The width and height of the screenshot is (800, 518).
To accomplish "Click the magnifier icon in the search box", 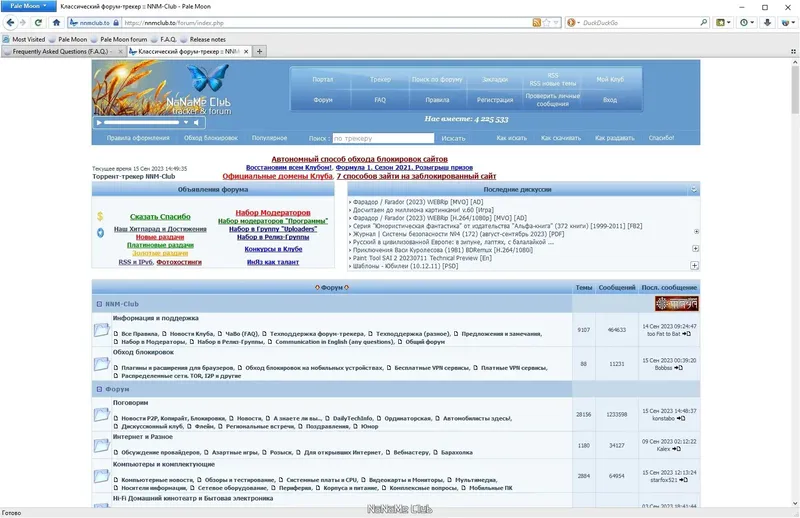I will (x=704, y=22).
